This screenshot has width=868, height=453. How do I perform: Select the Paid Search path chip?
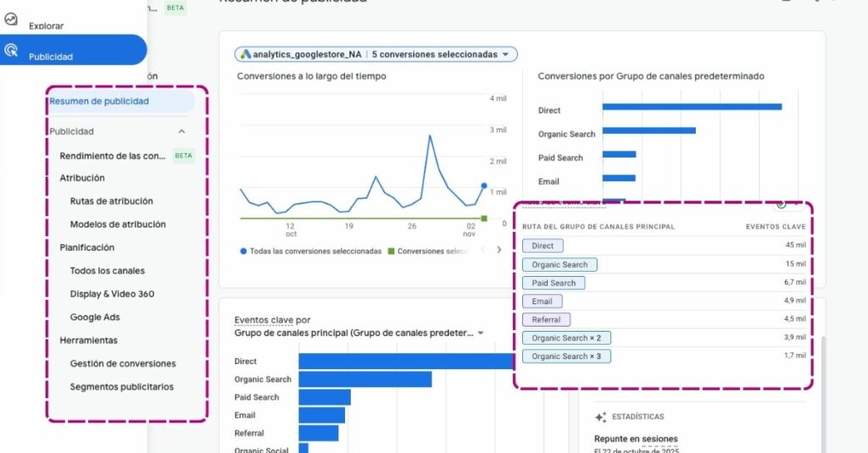pos(554,283)
